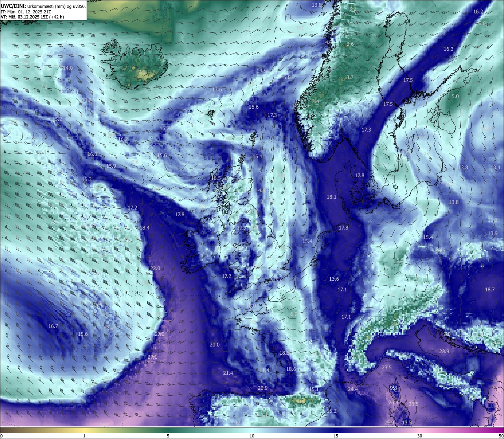The image size is (504, 439).
Task: Click the 15.7 value label
Action: [x=165, y=129]
